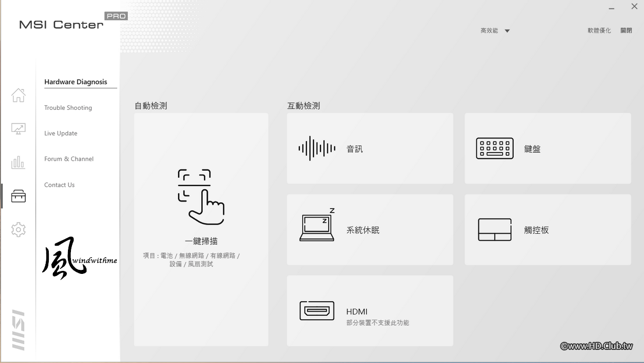This screenshot has height=363, width=644.
Task: Launch the 觸控板 touchpad test
Action: point(547,230)
